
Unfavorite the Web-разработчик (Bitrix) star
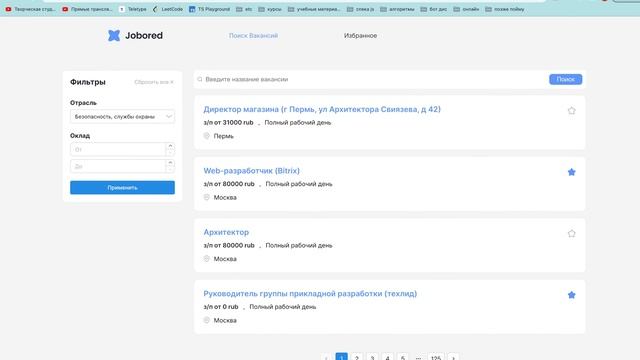pos(571,172)
